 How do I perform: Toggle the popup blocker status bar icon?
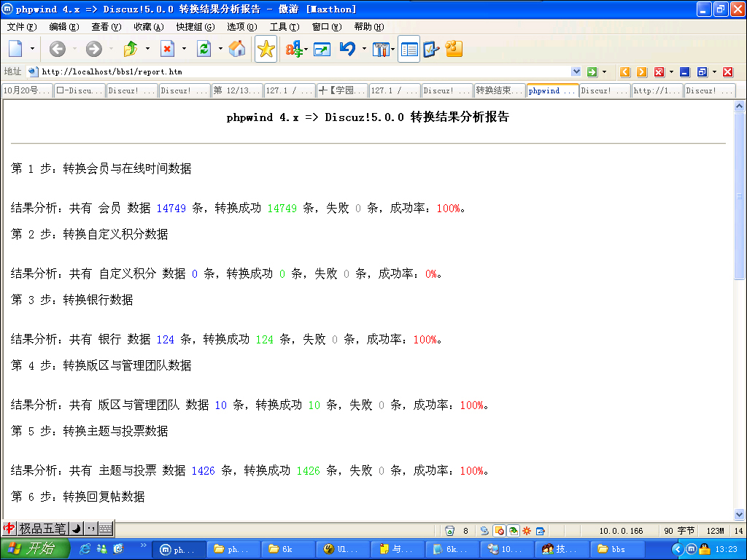point(499,531)
